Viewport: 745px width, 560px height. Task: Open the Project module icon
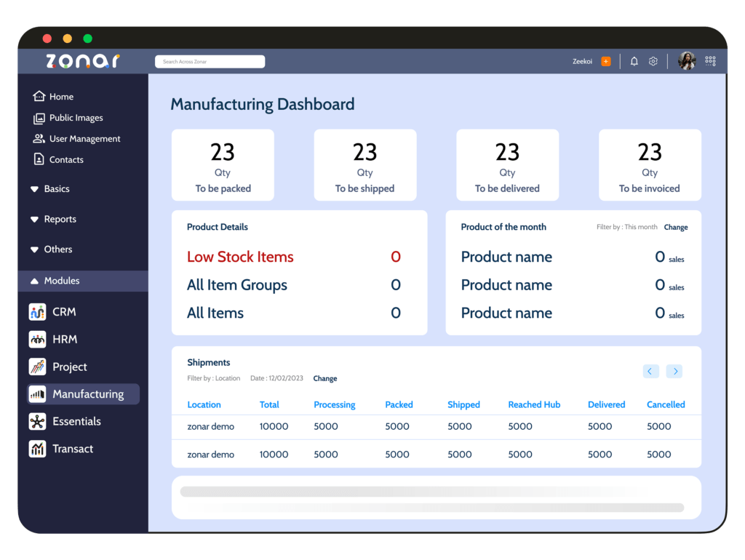38,367
